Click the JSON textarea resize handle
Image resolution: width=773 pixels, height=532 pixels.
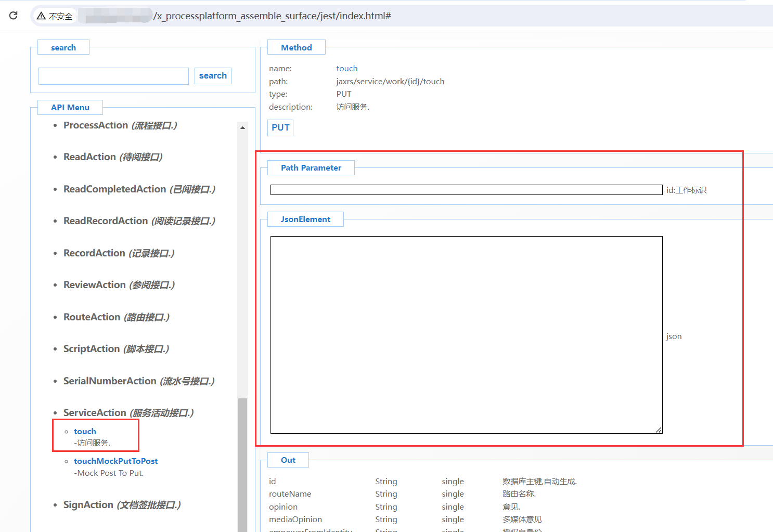pyautogui.click(x=659, y=430)
